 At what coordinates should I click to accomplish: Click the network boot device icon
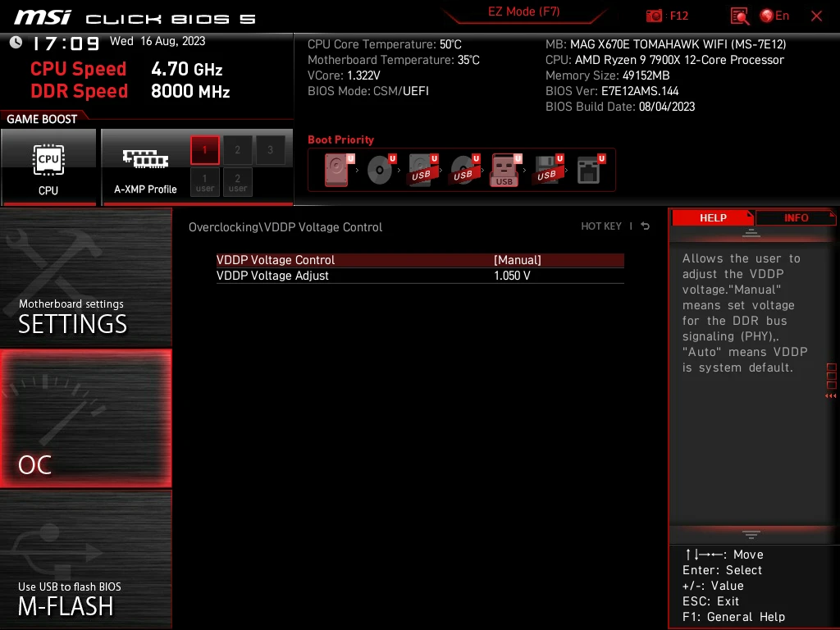(x=591, y=170)
